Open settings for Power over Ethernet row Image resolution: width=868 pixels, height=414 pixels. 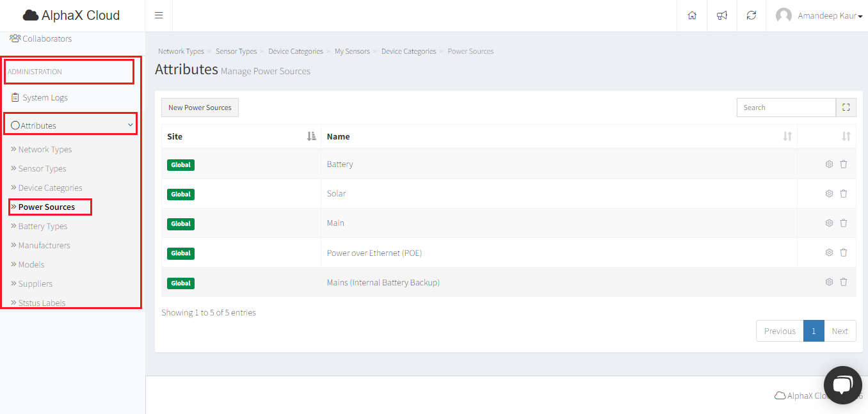tap(829, 253)
